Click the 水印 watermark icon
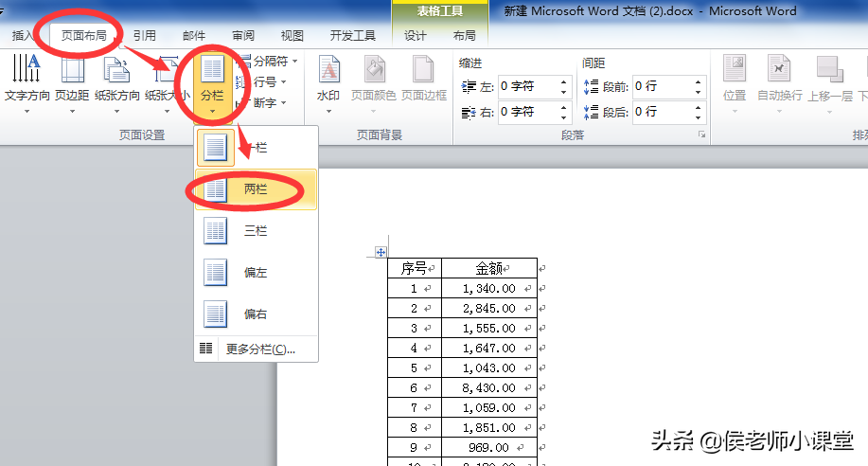868x466 pixels. (x=328, y=71)
